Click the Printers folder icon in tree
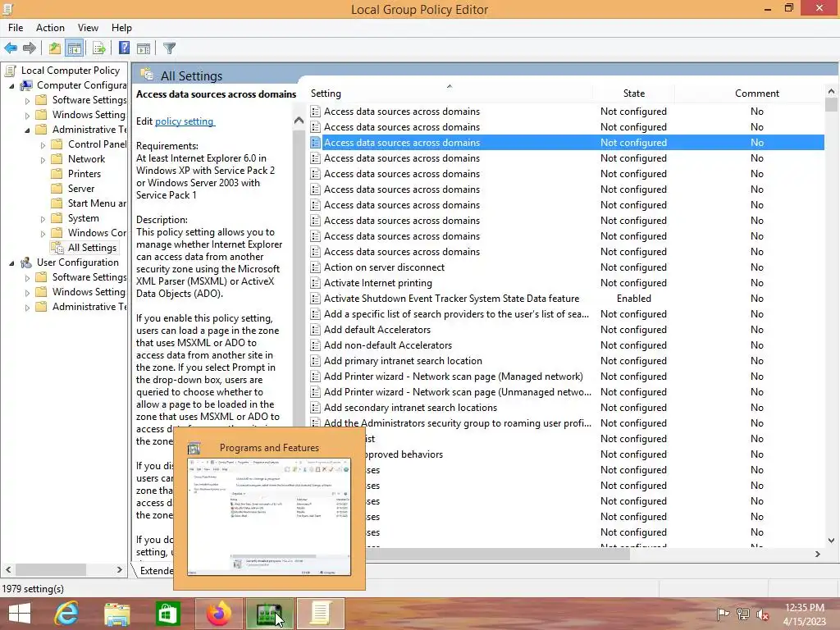 point(57,174)
